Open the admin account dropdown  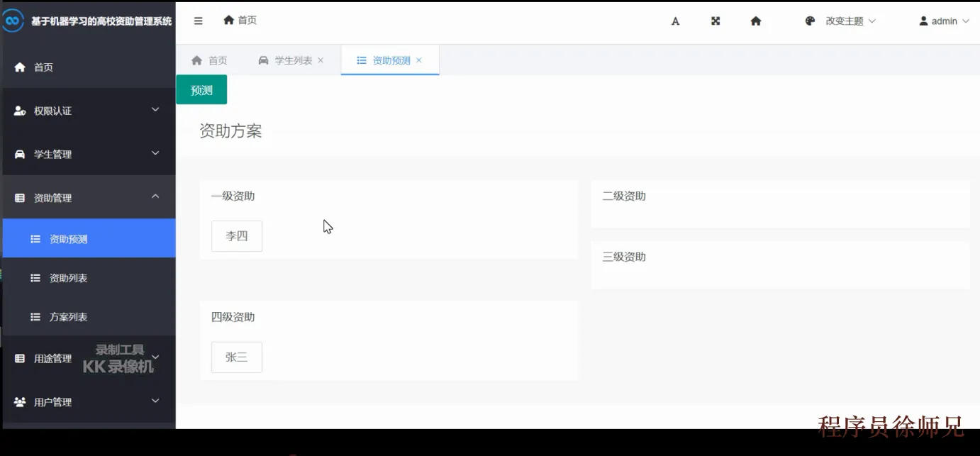point(944,21)
